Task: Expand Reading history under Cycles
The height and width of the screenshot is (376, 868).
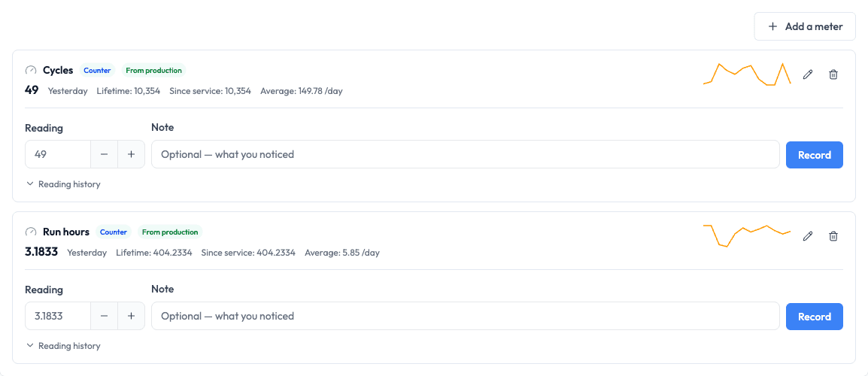Action: point(63,183)
